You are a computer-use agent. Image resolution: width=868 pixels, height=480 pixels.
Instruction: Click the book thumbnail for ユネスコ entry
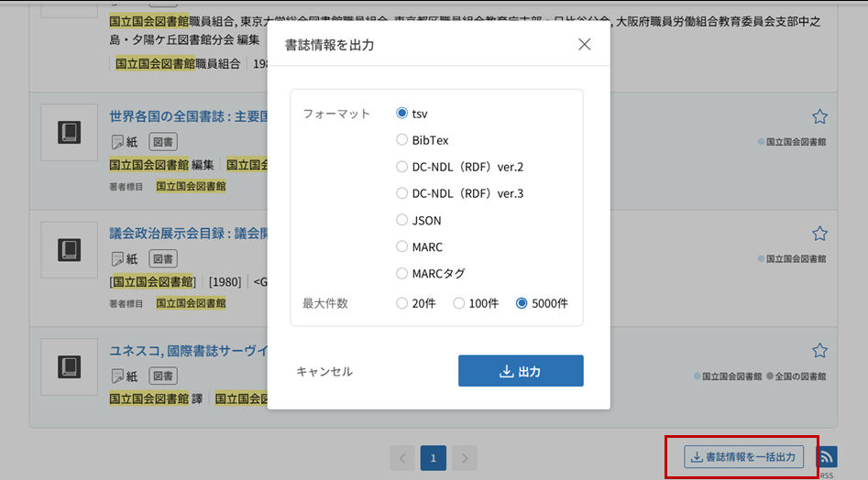pyautogui.click(x=69, y=367)
